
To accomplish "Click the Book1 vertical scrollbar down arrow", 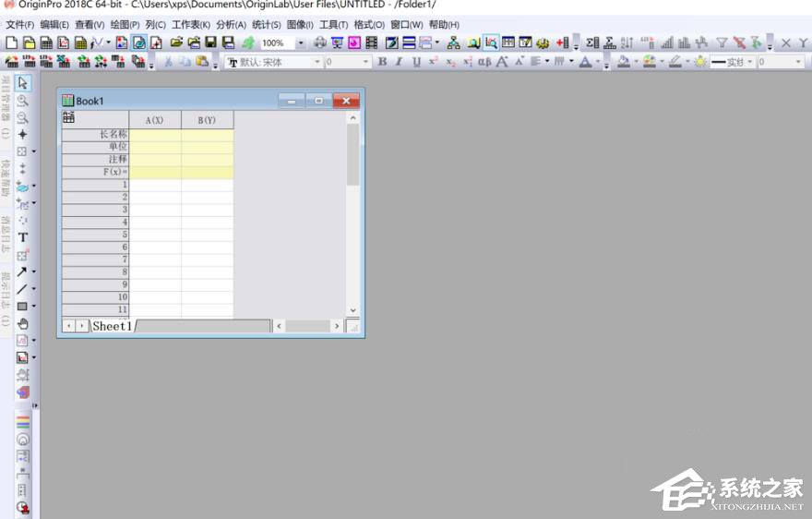I will click(353, 310).
